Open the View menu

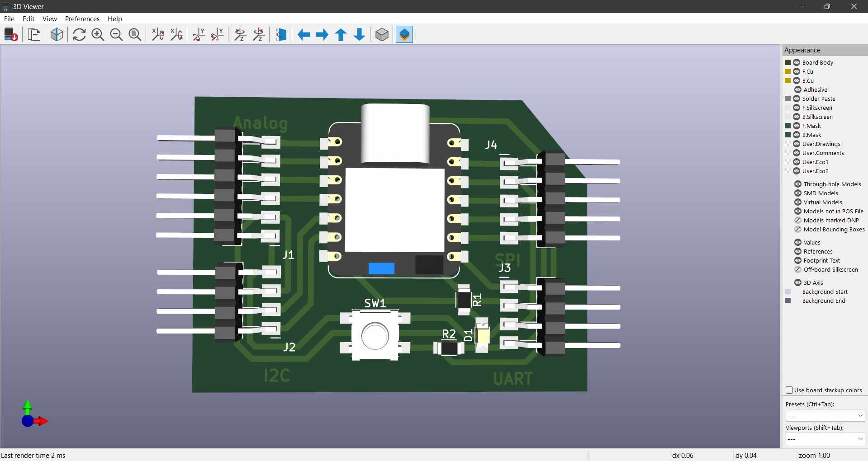(49, 19)
